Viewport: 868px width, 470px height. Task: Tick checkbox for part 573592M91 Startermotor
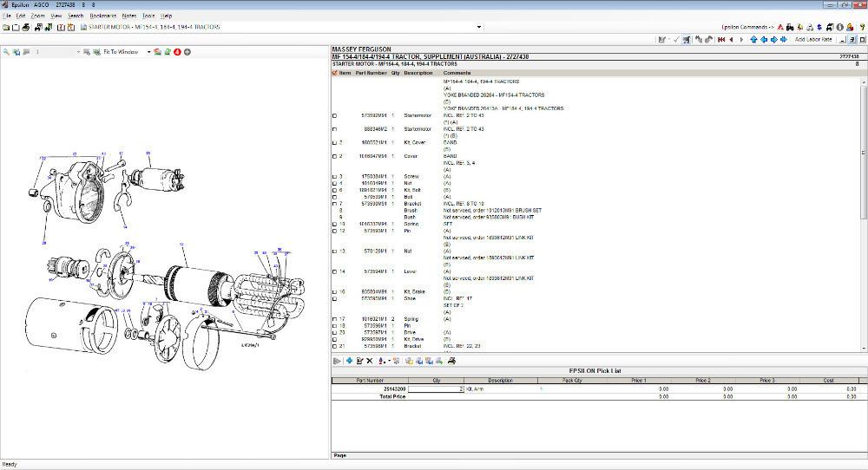(334, 115)
